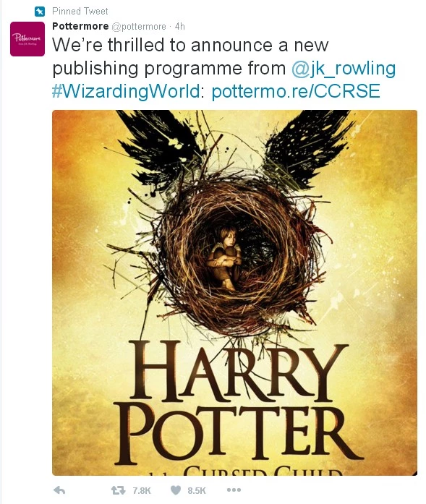The height and width of the screenshot is (504, 426).
Task: Enlarge the Harry Potter cover image
Action: pyautogui.click(x=235, y=293)
